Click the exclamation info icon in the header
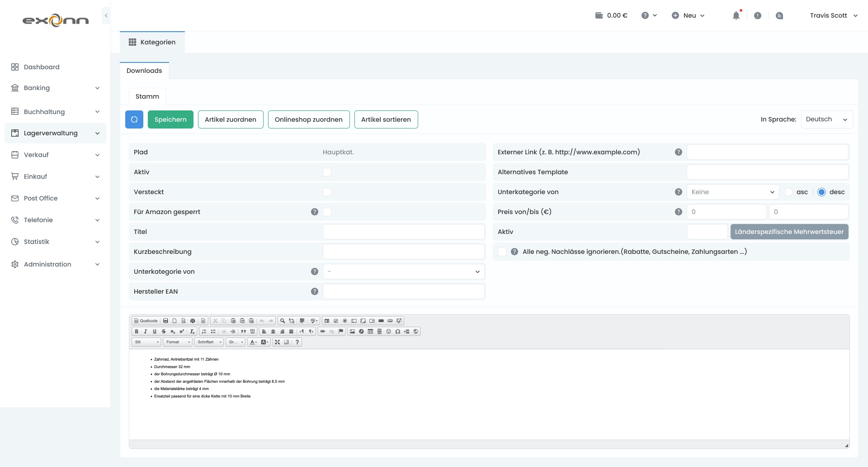 (x=758, y=15)
